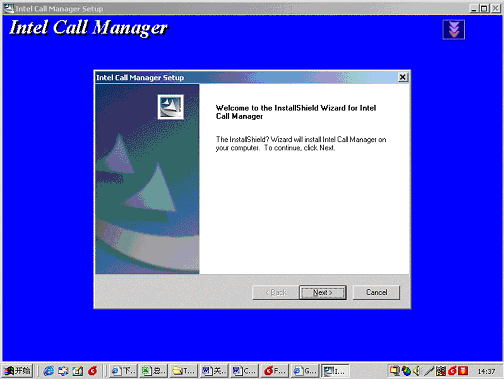Switch to the '关..' Word taskbar button
The image size is (504, 379).
coord(214,371)
